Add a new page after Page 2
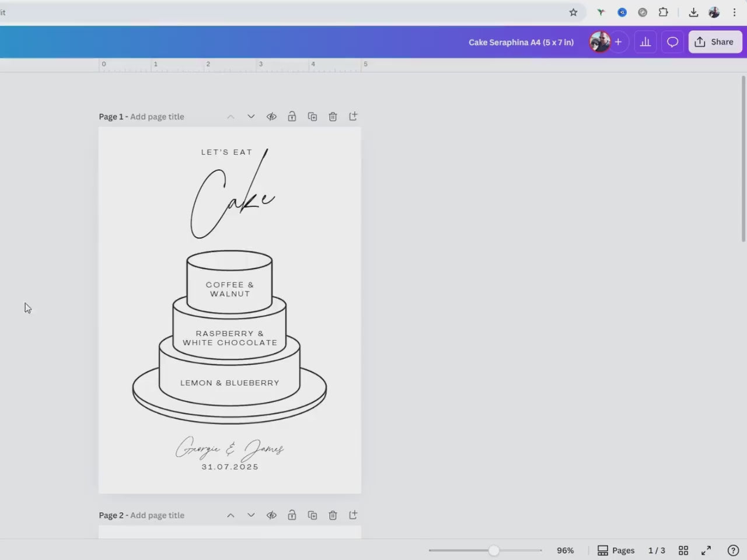Image resolution: width=747 pixels, height=560 pixels. (353, 515)
